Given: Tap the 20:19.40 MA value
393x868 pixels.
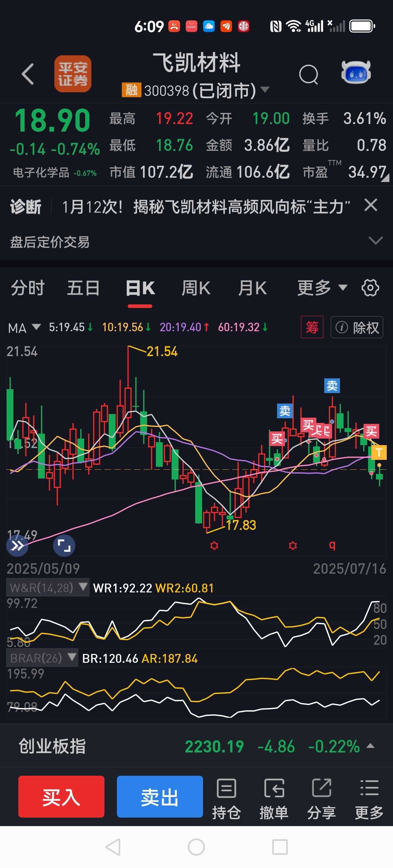Looking at the screenshot, I should click(180, 327).
